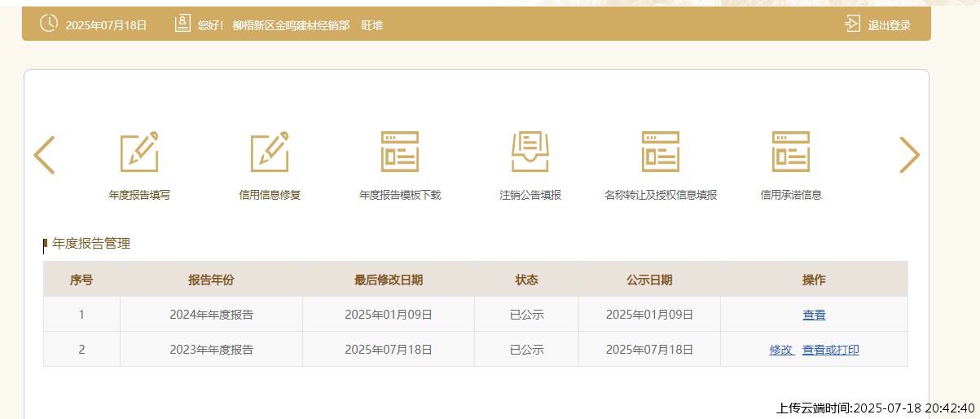
Task: Select the 2023年年度报告 row cell
Action: pyautogui.click(x=211, y=350)
